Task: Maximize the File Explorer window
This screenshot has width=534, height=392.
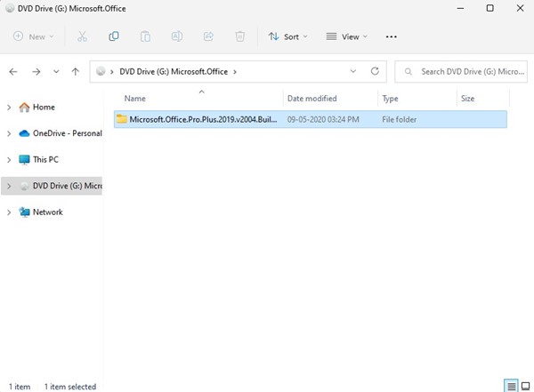Action: pyautogui.click(x=490, y=8)
